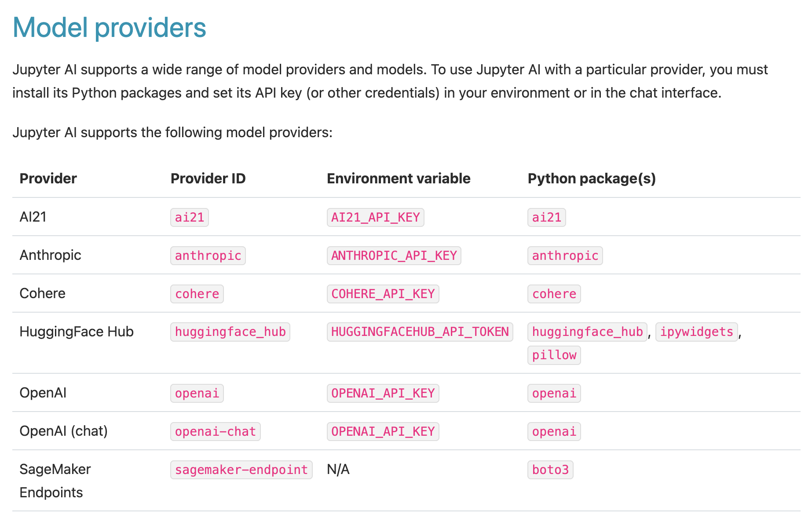Click the ANTHROPIC_API_KEY code badge
The image size is (812, 525).
(394, 255)
